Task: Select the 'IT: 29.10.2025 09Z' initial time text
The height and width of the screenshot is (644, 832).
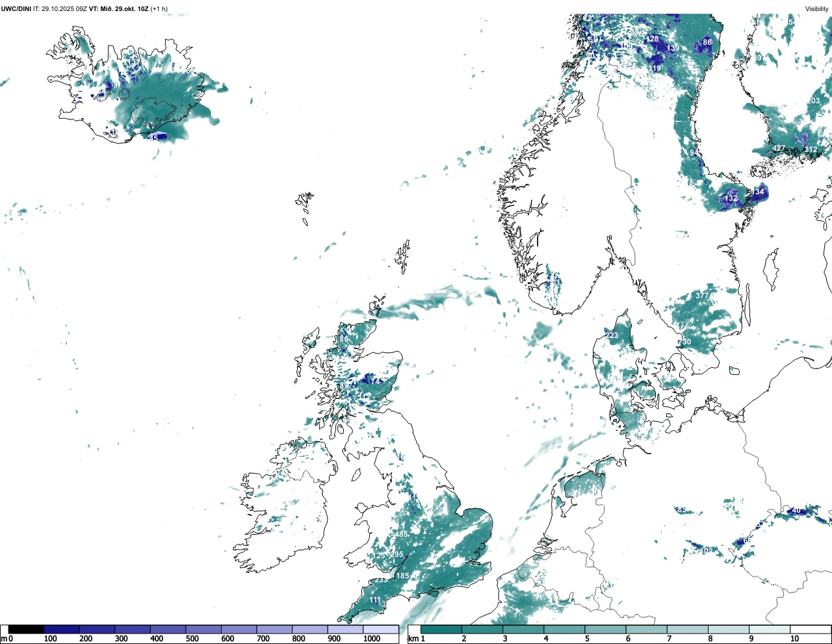Action: coord(60,9)
